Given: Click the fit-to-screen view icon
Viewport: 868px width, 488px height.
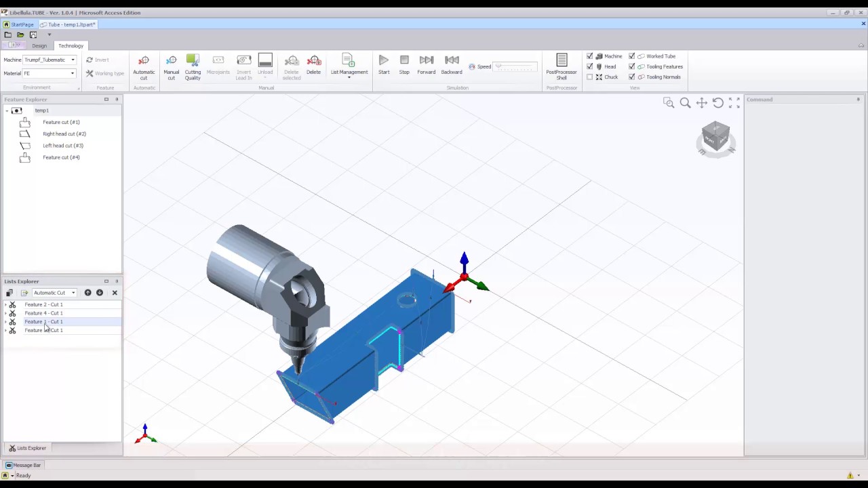Looking at the screenshot, I should (734, 103).
